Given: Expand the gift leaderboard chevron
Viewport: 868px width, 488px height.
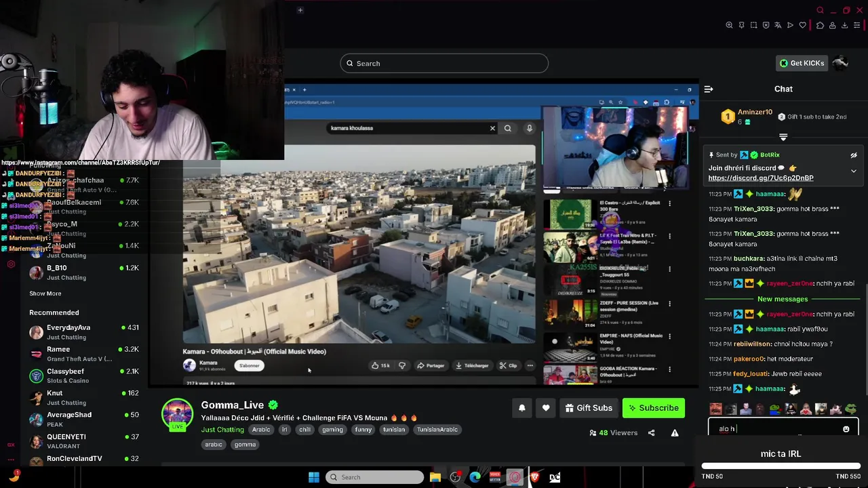Looking at the screenshot, I should tap(783, 137).
